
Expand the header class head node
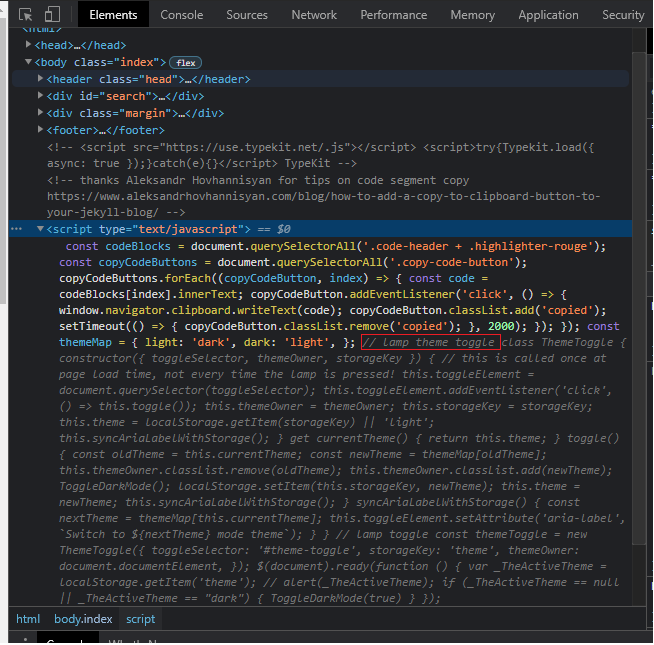[x=40, y=78]
